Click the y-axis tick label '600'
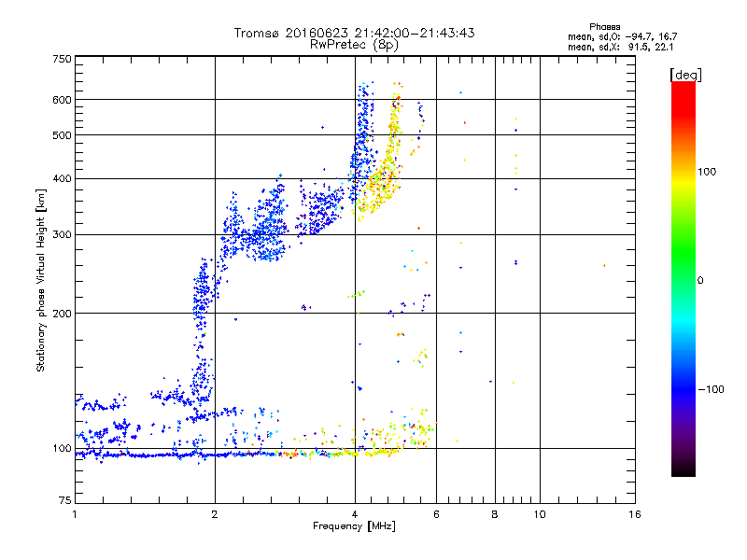Image resolution: width=747 pixels, height=560 pixels. click(62, 100)
